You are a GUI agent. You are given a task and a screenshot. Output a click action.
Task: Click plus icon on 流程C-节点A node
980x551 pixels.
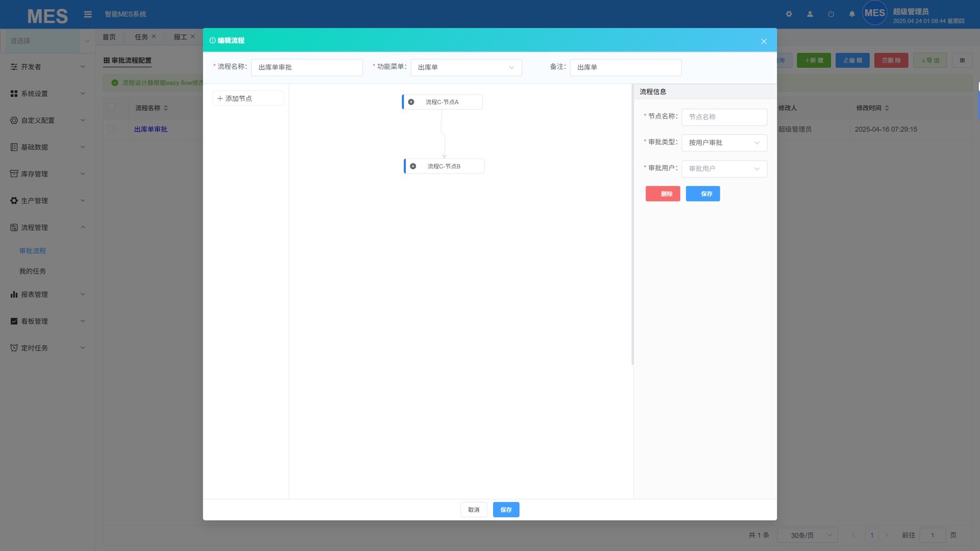pos(411,102)
